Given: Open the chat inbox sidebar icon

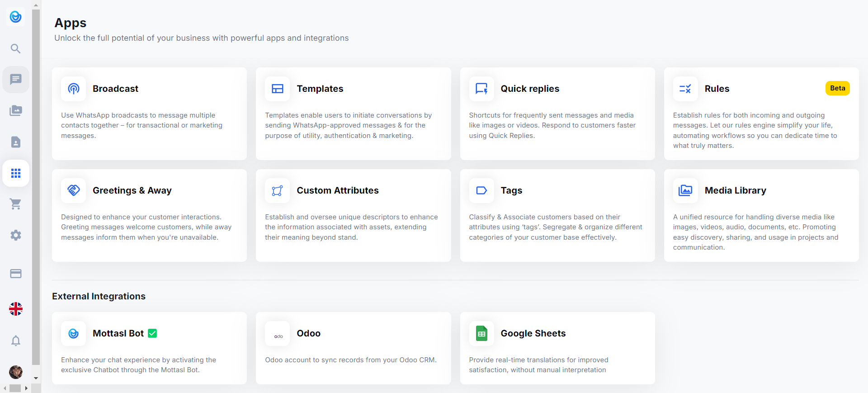Looking at the screenshot, I should pos(16,80).
